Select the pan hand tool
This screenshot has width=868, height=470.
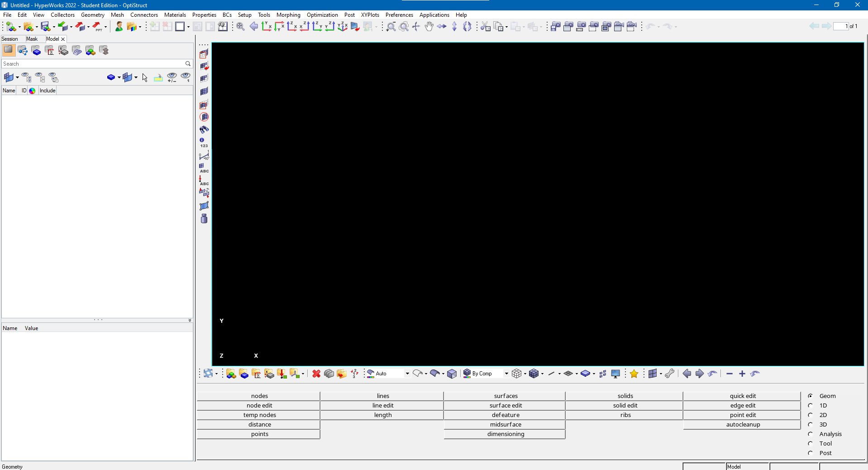point(429,26)
